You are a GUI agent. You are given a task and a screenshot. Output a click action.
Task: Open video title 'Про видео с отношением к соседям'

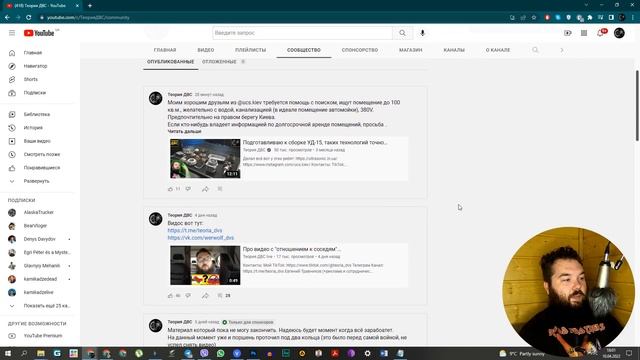[291, 249]
